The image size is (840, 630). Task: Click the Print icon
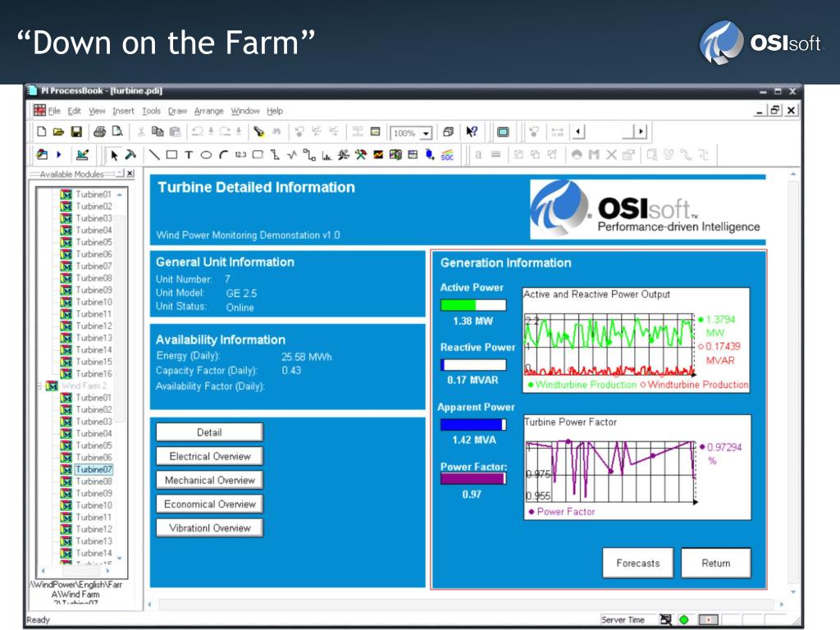pyautogui.click(x=99, y=131)
